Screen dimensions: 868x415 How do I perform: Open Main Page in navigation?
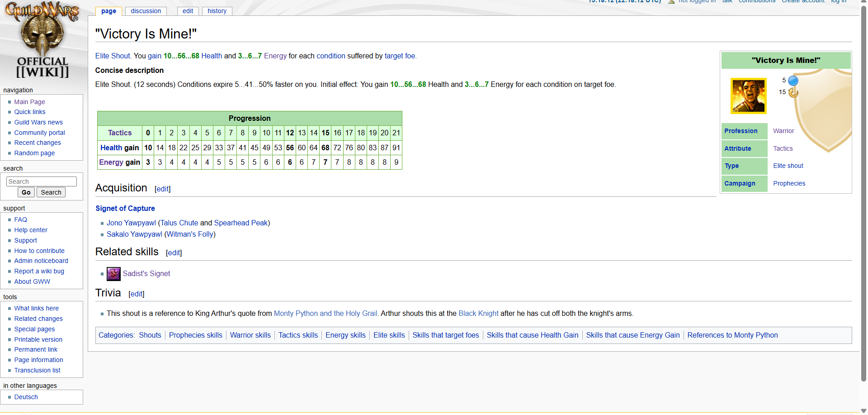(29, 102)
